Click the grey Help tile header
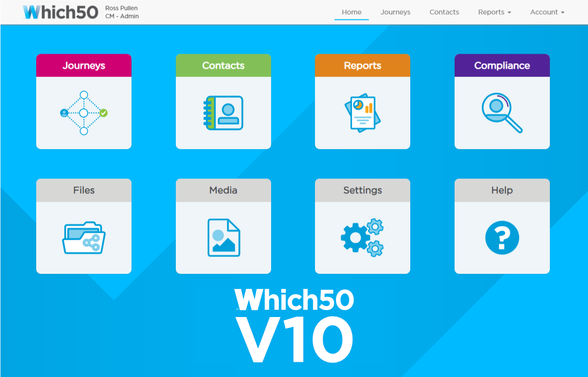The image size is (588, 377). pyautogui.click(x=502, y=190)
